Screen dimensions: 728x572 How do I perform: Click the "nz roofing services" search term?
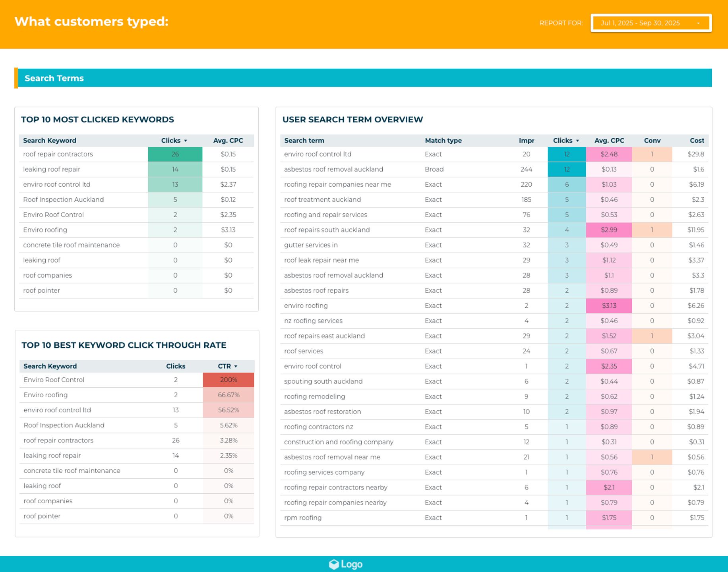313,321
